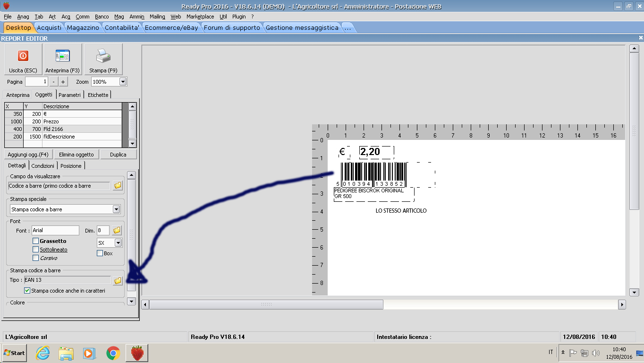This screenshot has width=644, height=363.
Task: Open the Condizioni sub-tab
Action: point(43,166)
